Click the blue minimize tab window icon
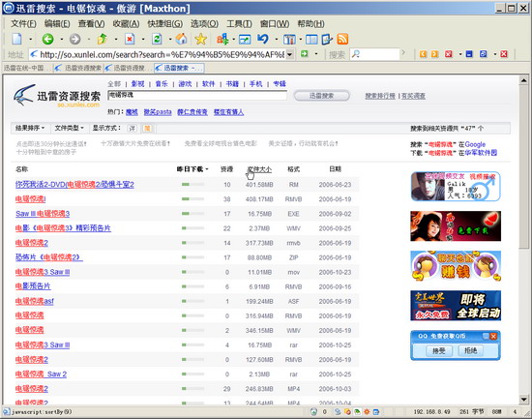532x419 pixels. tap(469, 54)
